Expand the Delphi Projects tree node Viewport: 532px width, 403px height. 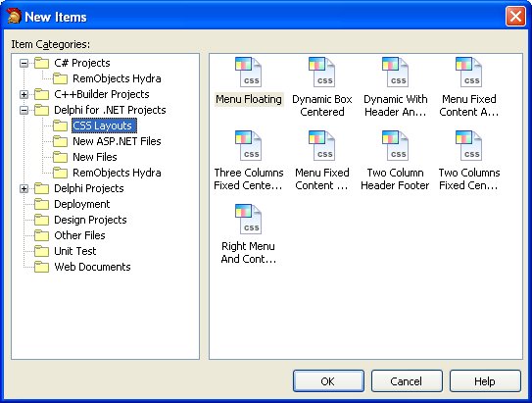click(24, 188)
